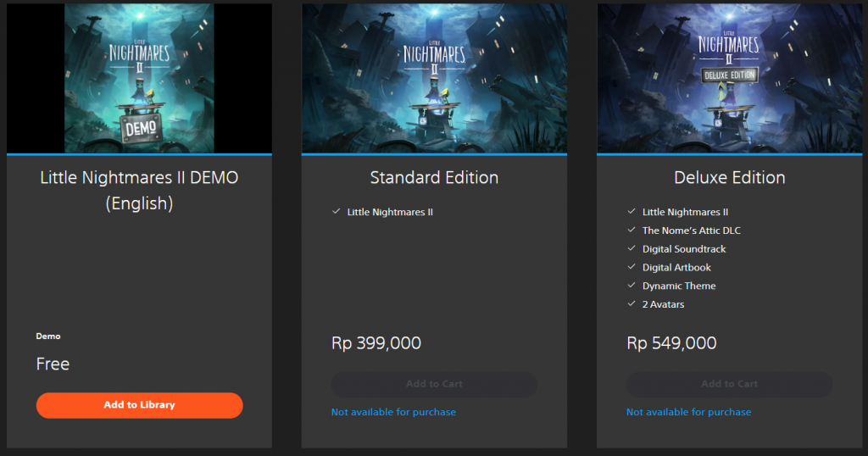Select the Standard Edition heading
This screenshot has height=456, width=868.
pos(434,178)
